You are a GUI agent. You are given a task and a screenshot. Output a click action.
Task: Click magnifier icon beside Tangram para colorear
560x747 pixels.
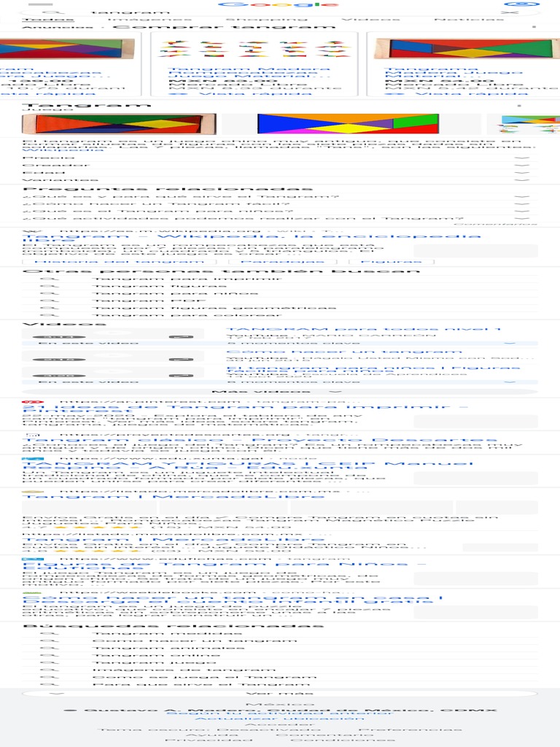(x=50, y=315)
